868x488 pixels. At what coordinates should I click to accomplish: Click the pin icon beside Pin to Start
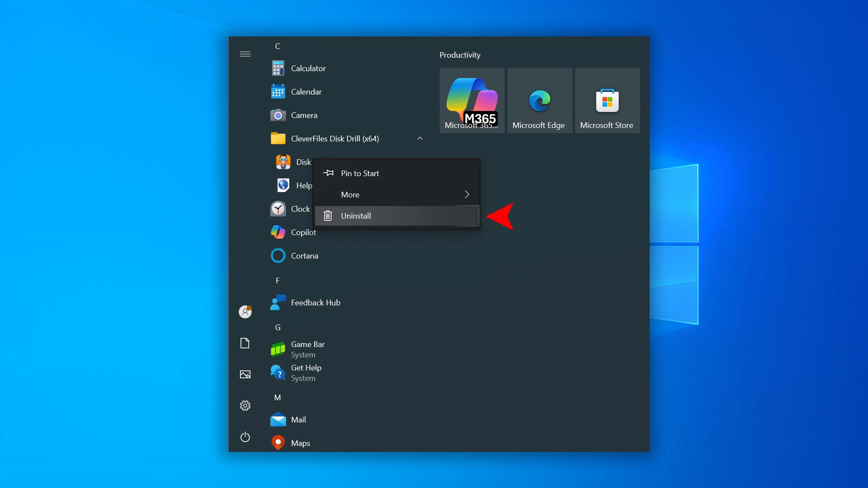[328, 173]
